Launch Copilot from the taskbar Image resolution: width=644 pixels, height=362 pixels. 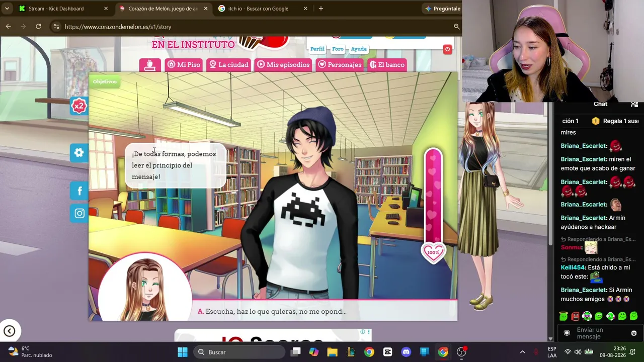[x=314, y=352]
